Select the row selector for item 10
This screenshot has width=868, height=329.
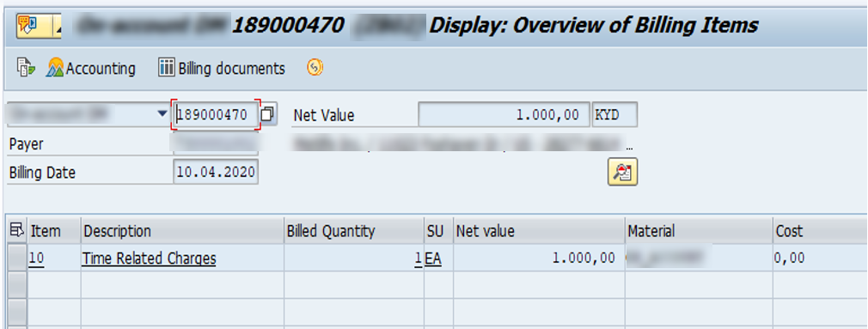(x=17, y=258)
